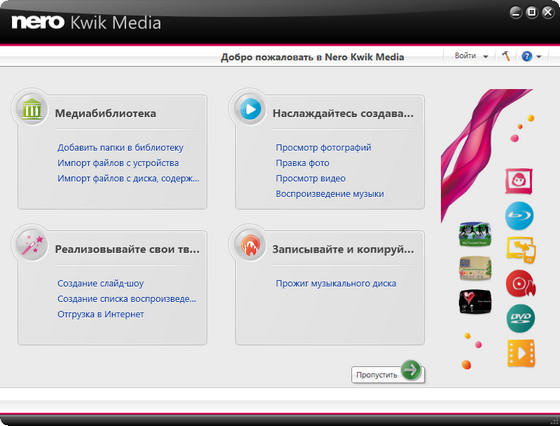
Task: Open the Blu-ray disc icon
Action: (519, 216)
